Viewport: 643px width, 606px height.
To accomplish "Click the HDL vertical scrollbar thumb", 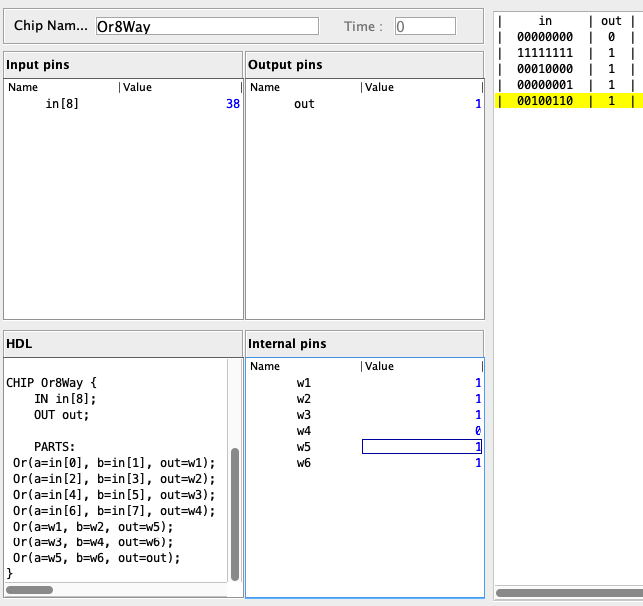I will pyautogui.click(x=235, y=514).
